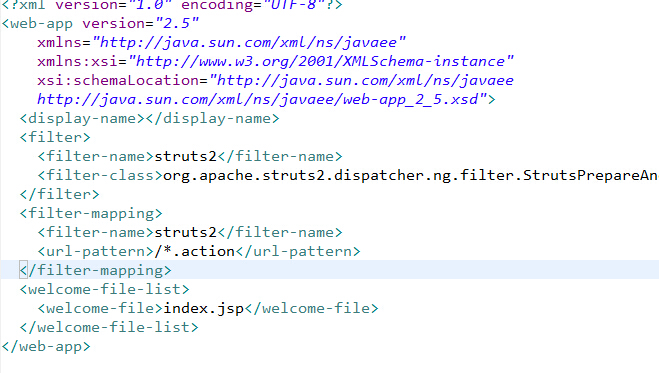Click the web-app version="2.5" opening tag
This screenshot has width=659, height=373.
[x=100, y=24]
